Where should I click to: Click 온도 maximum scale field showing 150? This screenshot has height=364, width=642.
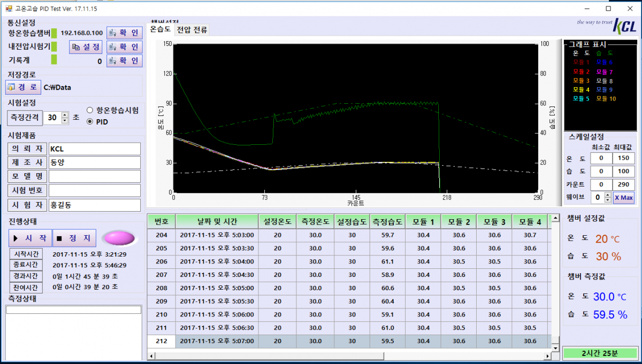tap(624, 159)
